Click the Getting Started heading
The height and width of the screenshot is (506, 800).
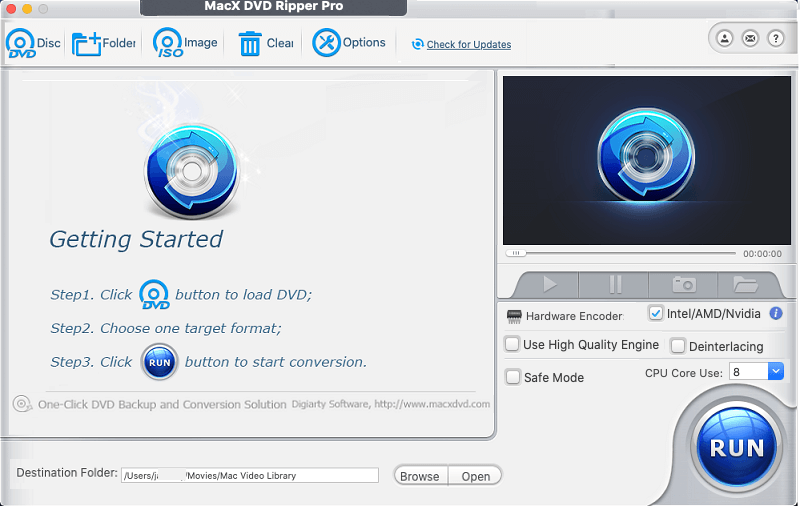point(136,239)
